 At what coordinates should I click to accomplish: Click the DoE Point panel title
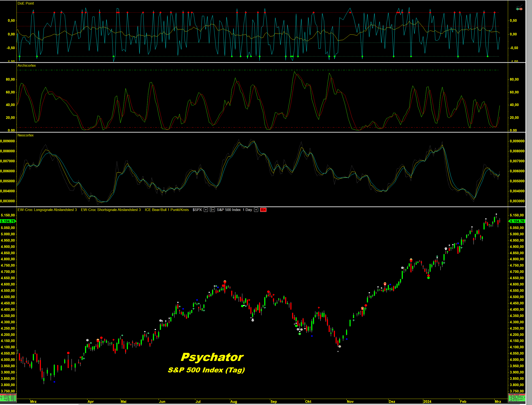pos(26,3)
